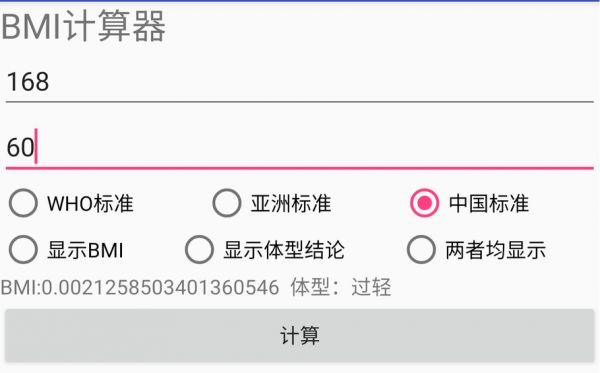This screenshot has height=373, width=600.
Task: Click the number 60 in weight field
Action: point(21,147)
